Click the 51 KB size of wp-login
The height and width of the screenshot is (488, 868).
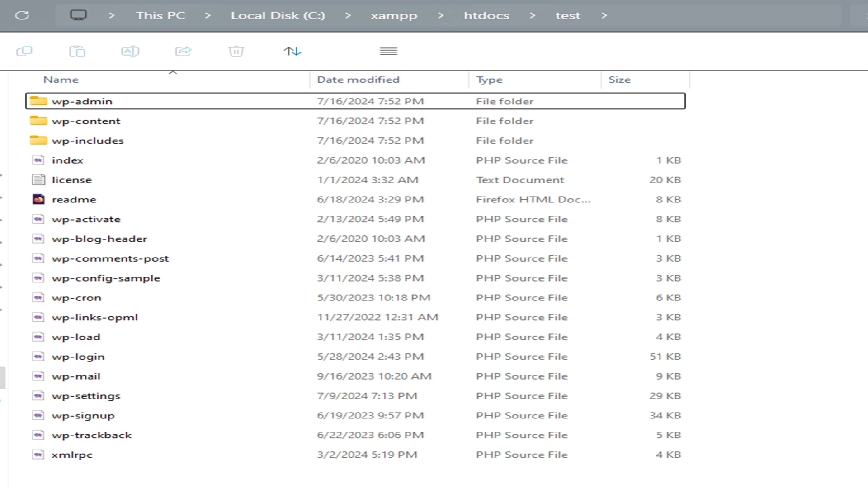pyautogui.click(x=665, y=357)
